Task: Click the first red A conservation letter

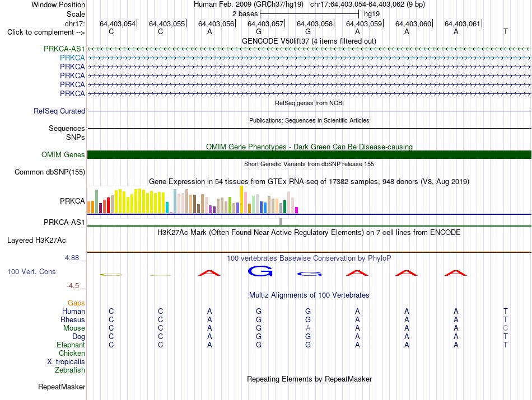Action: coord(209,273)
